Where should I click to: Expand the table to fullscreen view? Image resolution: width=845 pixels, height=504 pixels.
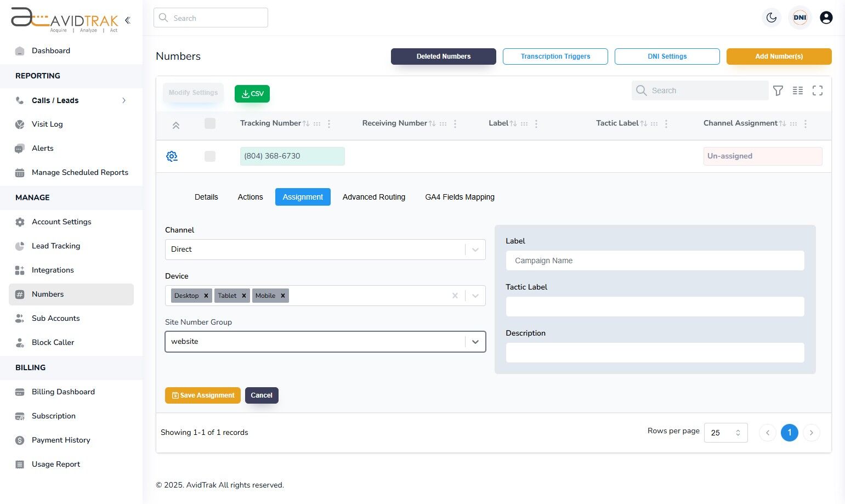point(817,90)
